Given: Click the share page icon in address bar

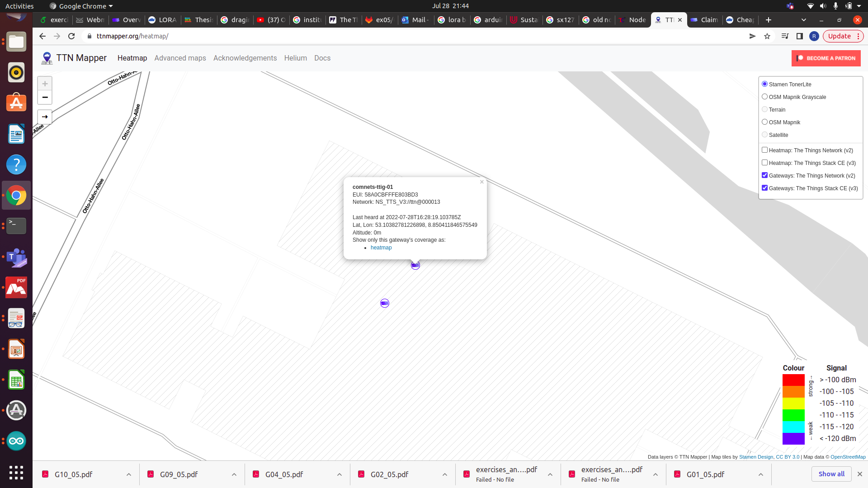Looking at the screenshot, I should tap(752, 36).
